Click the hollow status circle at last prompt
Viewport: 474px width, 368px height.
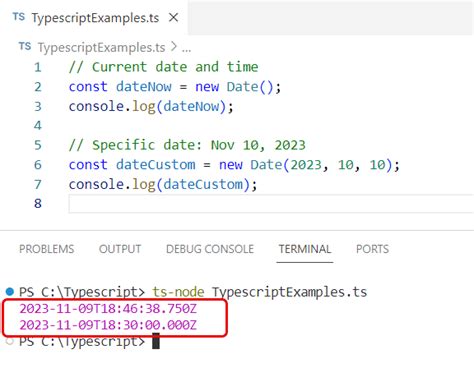tap(10, 341)
